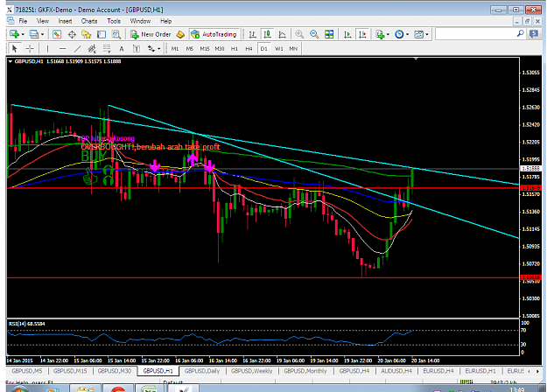The height and width of the screenshot is (392, 547).
Task: Toggle chart shift icon
Action: pyautogui.click(x=362, y=34)
